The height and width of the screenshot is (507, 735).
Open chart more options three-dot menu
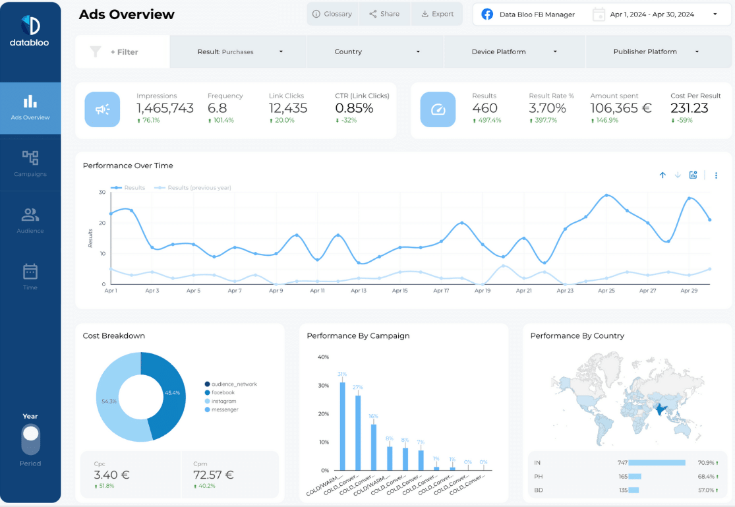point(716,175)
